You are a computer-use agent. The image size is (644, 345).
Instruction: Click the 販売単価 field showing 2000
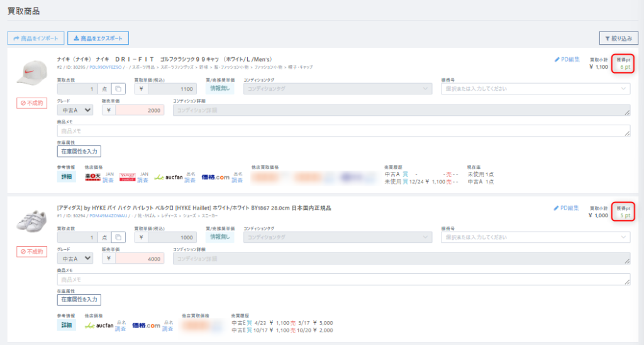[140, 110]
